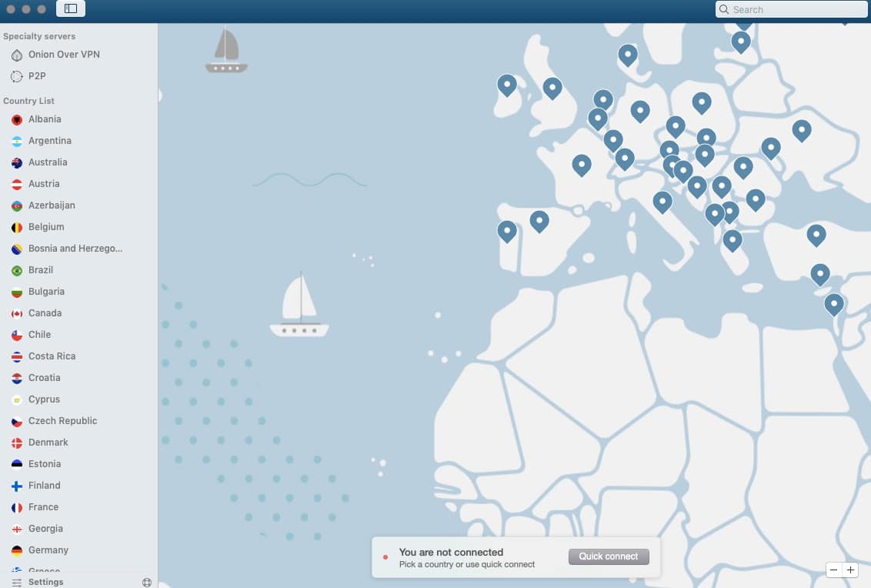Choose Czech Republic from country list
Image resolution: width=871 pixels, height=588 pixels.
[x=62, y=421]
